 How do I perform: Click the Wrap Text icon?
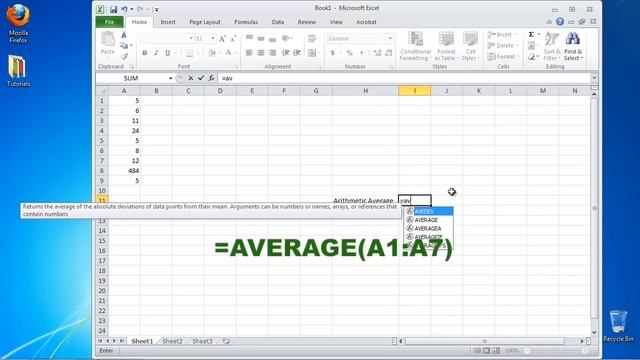click(312, 39)
